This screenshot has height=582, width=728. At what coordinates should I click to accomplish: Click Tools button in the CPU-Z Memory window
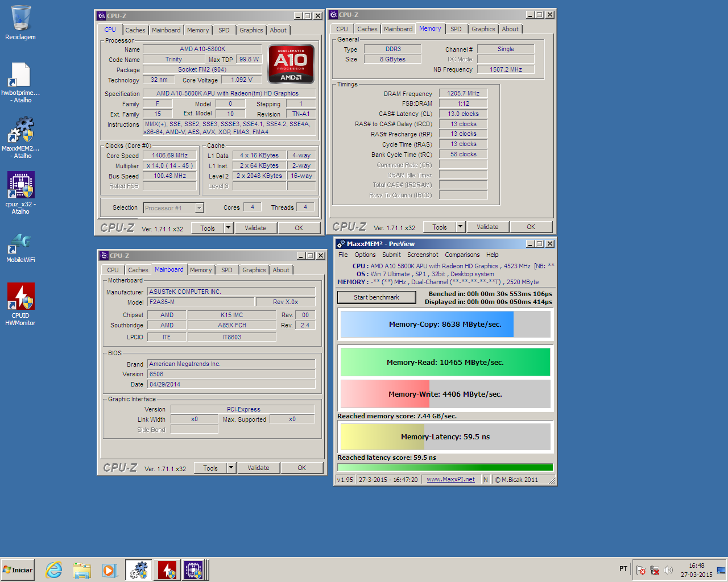click(440, 227)
